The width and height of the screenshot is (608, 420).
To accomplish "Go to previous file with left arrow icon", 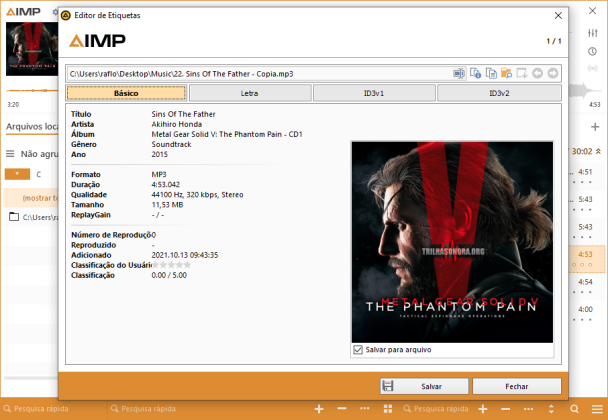I will click(x=537, y=73).
